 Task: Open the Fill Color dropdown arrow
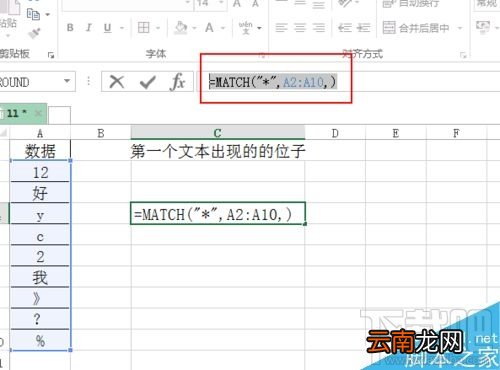coord(194,28)
